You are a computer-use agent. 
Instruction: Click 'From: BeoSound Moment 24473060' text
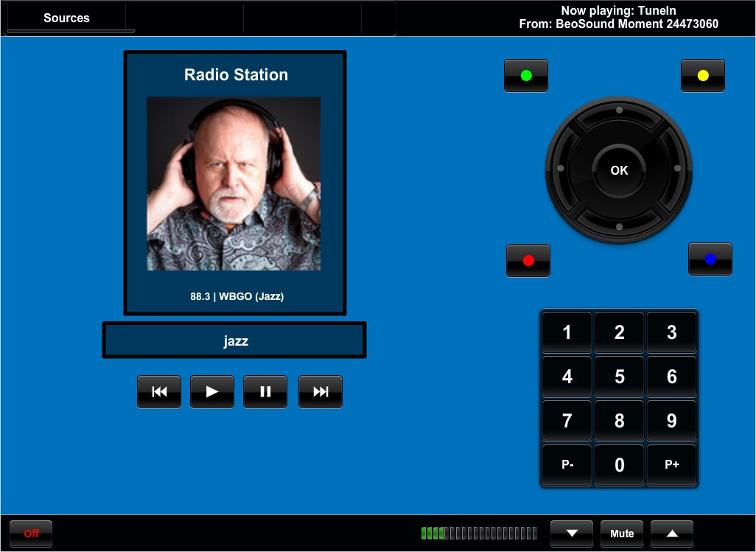click(x=619, y=24)
